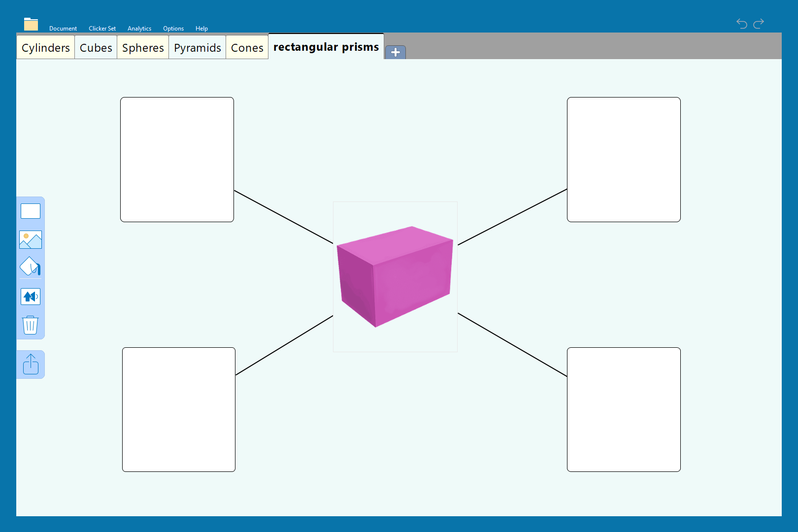Add a new tab with plus button

pyautogui.click(x=395, y=52)
